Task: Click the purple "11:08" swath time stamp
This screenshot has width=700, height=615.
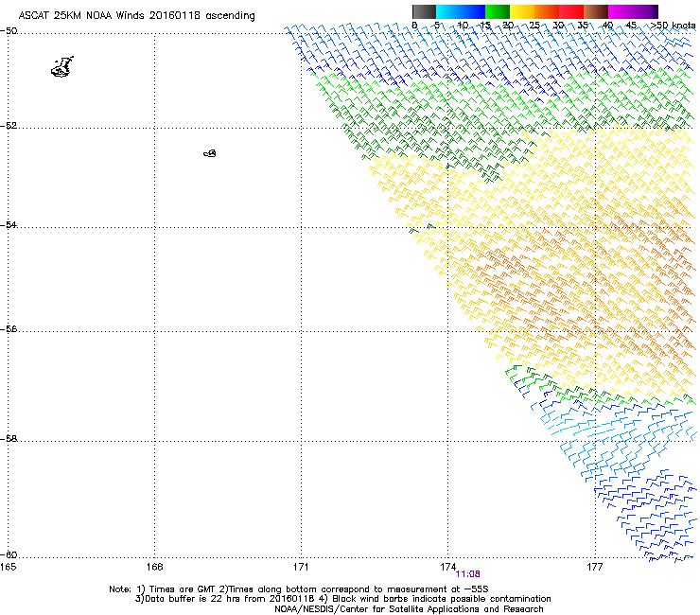Action: [467, 574]
